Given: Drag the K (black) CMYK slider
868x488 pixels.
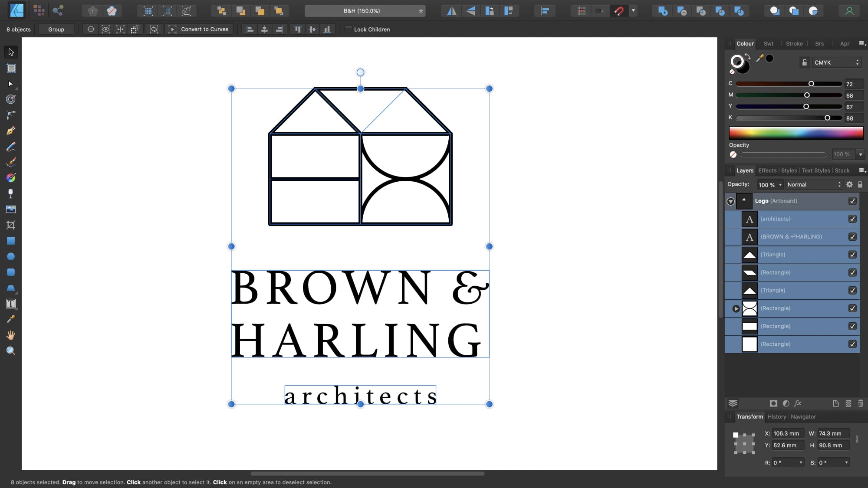Looking at the screenshot, I should click(829, 118).
